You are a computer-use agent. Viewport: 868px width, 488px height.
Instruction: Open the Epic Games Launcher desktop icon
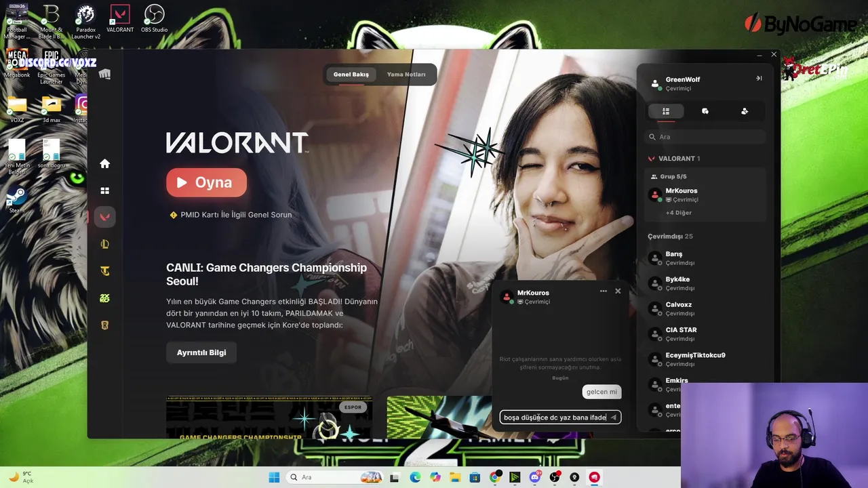click(x=52, y=66)
